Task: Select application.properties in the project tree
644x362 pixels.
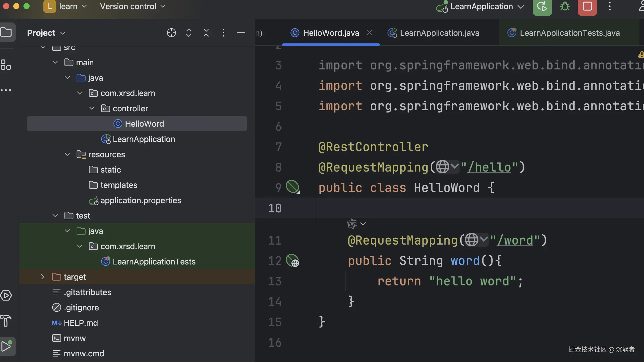Action: [x=141, y=200]
